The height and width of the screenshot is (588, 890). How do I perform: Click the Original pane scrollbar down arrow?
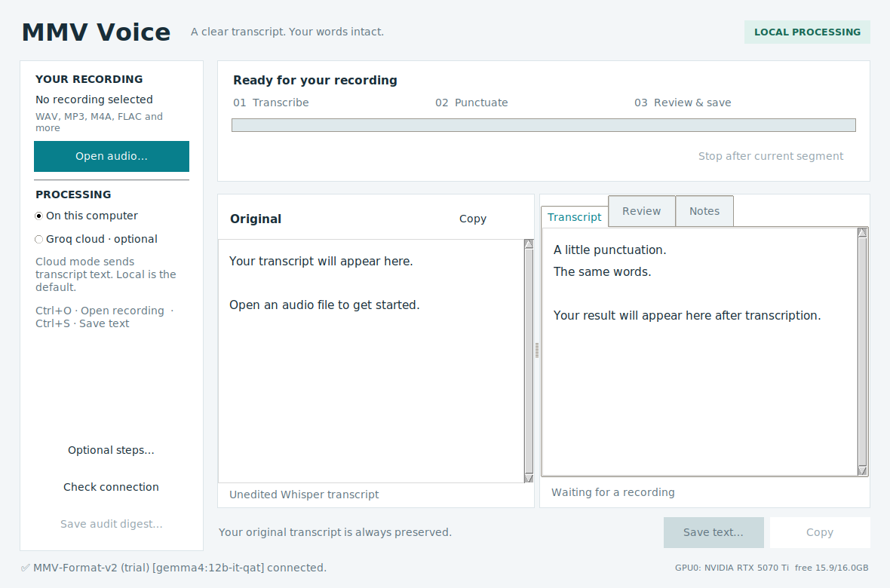coord(529,478)
